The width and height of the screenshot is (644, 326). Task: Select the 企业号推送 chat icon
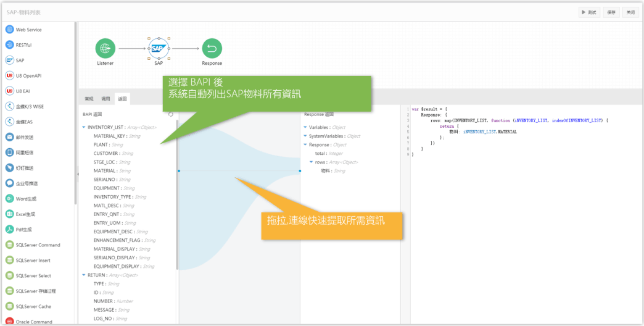(x=9, y=183)
